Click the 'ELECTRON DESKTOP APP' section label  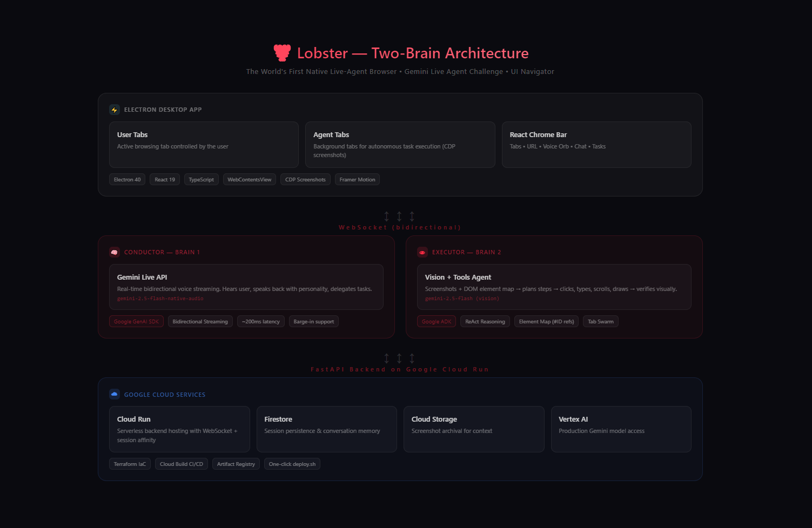pos(163,110)
